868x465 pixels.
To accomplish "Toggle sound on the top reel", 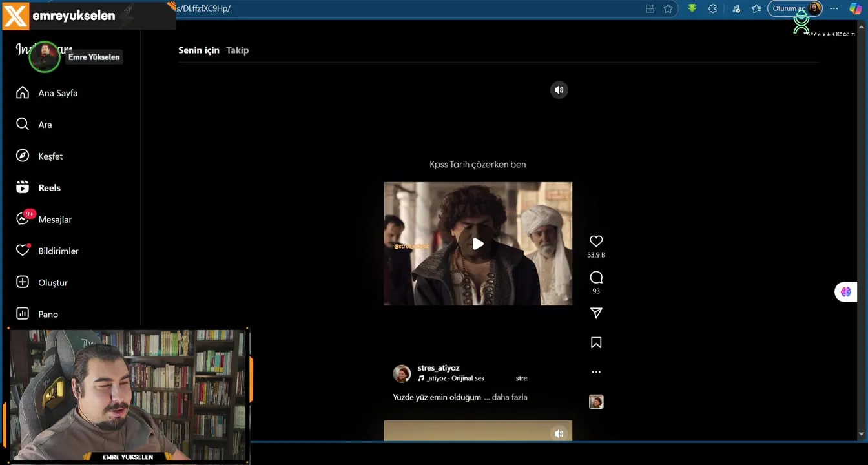I will point(559,90).
